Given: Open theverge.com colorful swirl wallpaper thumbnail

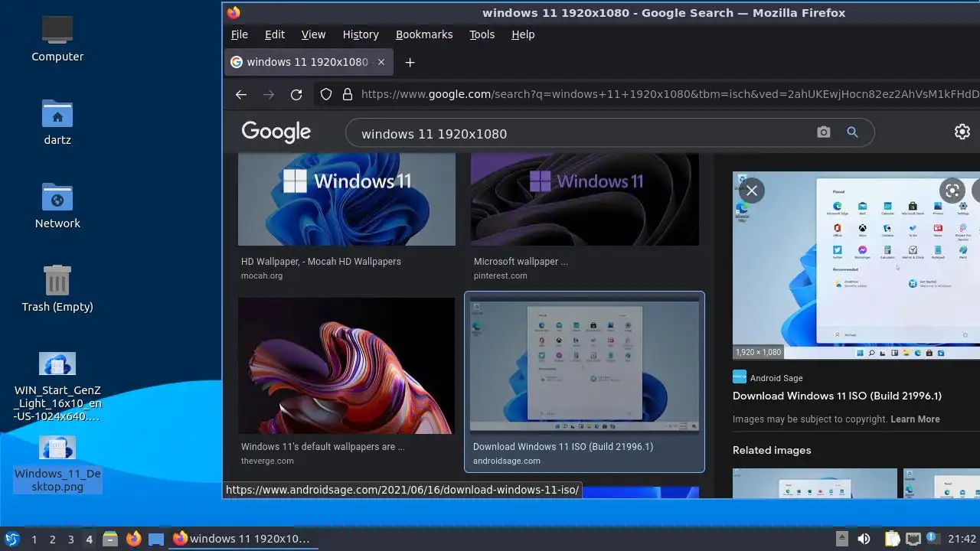Looking at the screenshot, I should [x=347, y=366].
